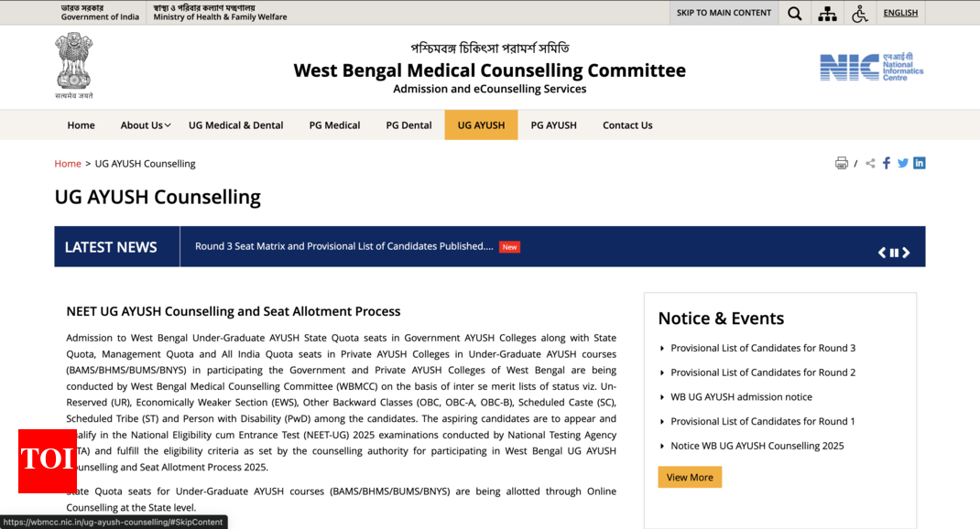Click the View More button
The height and width of the screenshot is (529, 980).
point(690,477)
